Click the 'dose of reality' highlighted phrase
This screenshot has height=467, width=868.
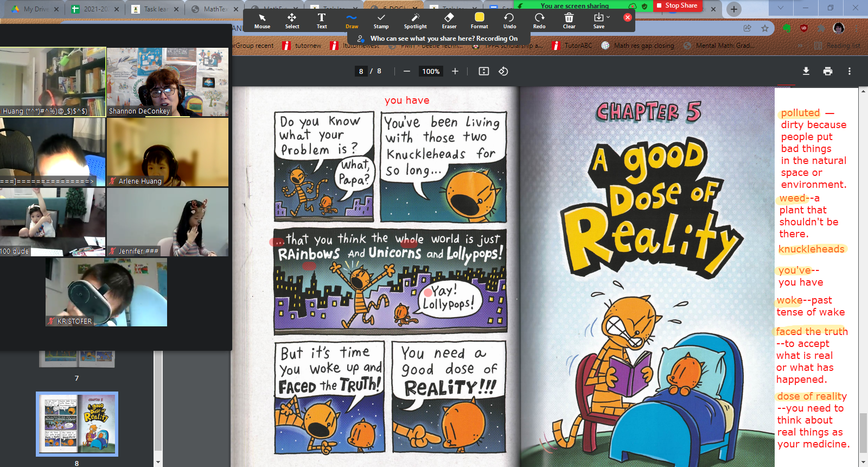coord(812,396)
